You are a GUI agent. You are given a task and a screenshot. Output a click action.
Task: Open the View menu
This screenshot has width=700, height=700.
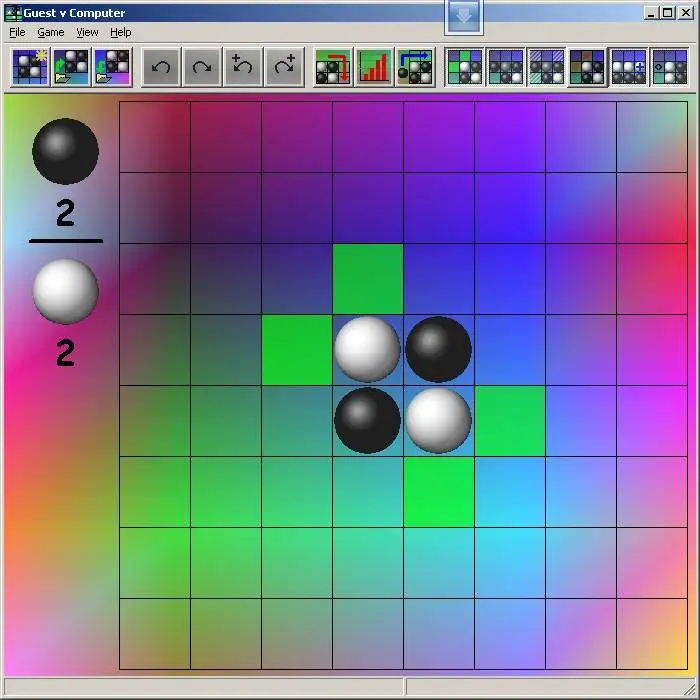[87, 32]
